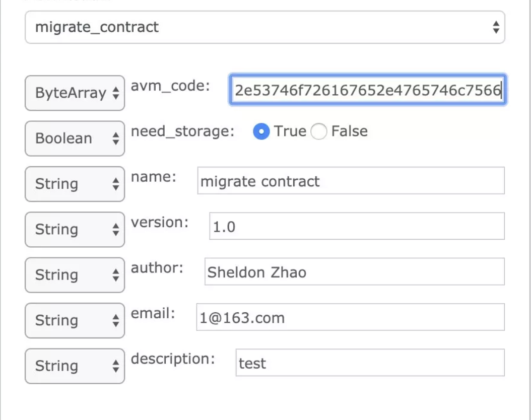Click the avm_code parameter label
This screenshot has width=531, height=420.
170,86
